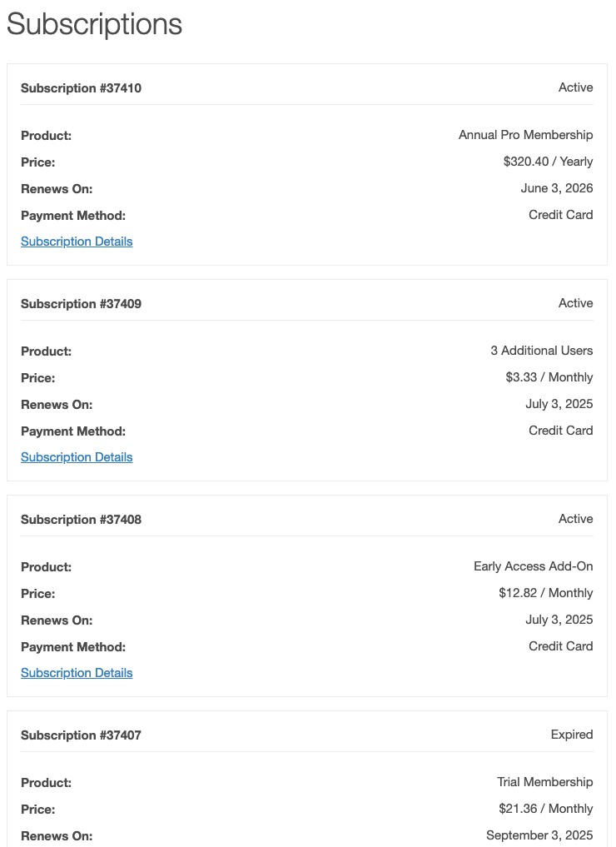Screen dimensions: 616x847
Task: Click the $320.40 / Yearly price
Action: 548,162
